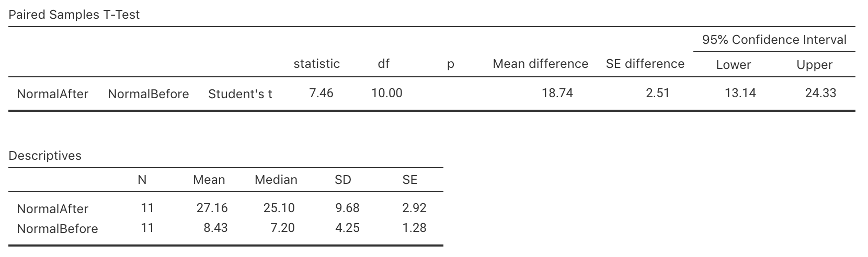
Task: Select the Median column header in Descriptives
Action: click(276, 180)
